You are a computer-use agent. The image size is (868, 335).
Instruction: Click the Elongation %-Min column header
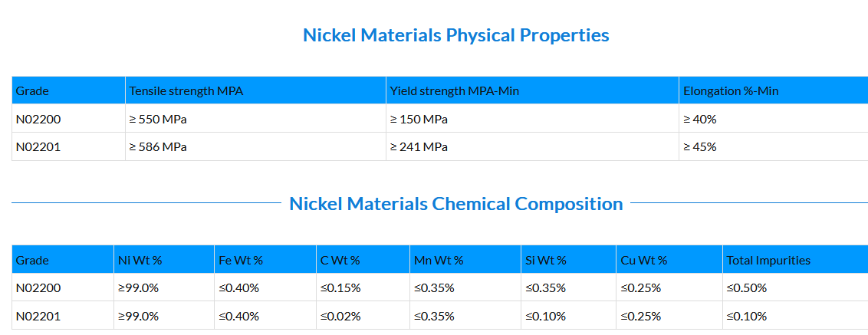coord(730,91)
